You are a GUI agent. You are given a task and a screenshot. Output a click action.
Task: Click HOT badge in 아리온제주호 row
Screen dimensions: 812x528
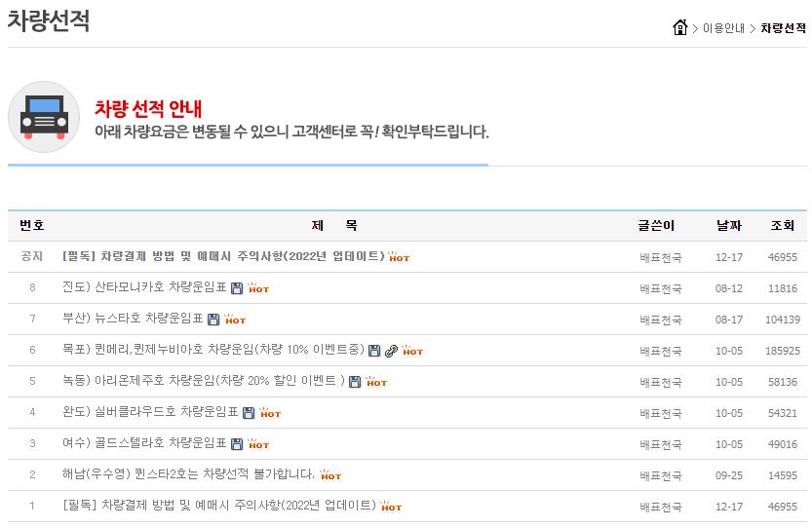tap(376, 381)
